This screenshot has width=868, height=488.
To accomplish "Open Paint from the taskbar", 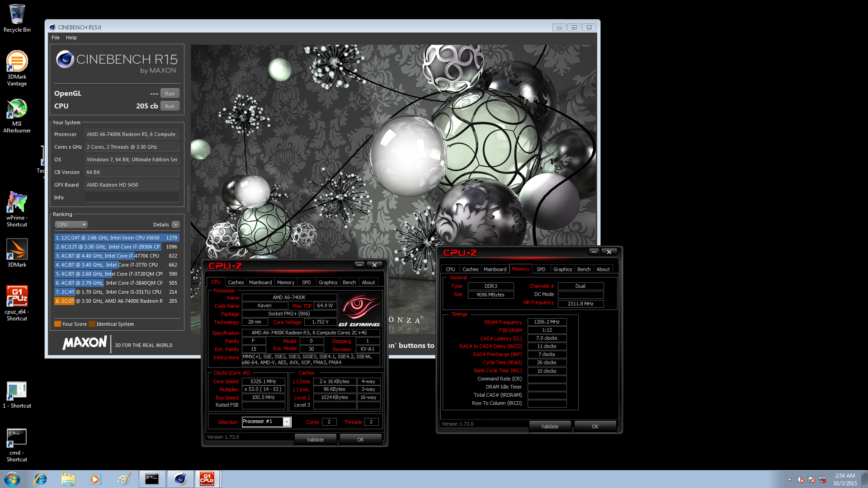I will pyautogui.click(x=123, y=479).
